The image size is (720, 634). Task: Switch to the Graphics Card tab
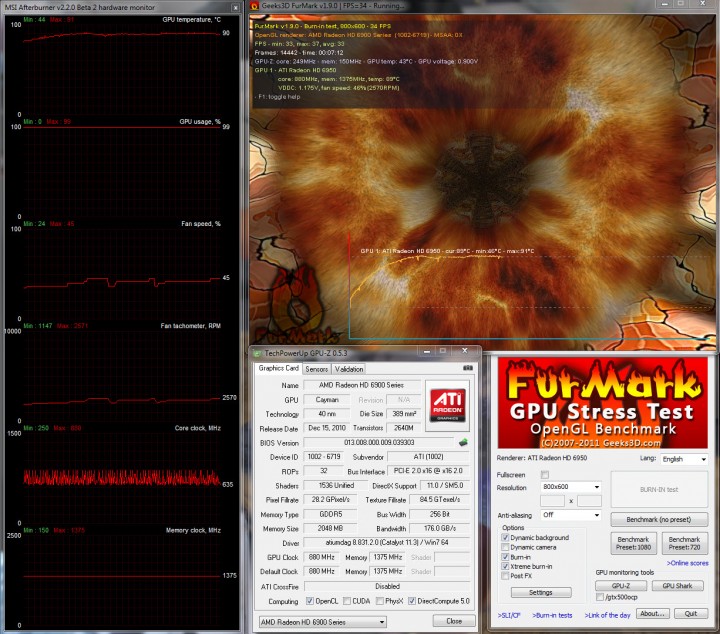click(x=278, y=368)
